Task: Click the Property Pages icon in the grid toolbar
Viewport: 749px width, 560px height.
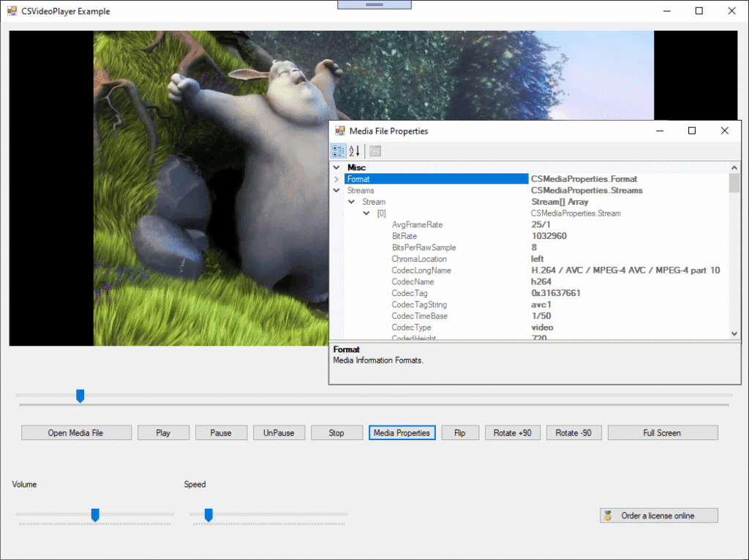Action: pos(374,151)
